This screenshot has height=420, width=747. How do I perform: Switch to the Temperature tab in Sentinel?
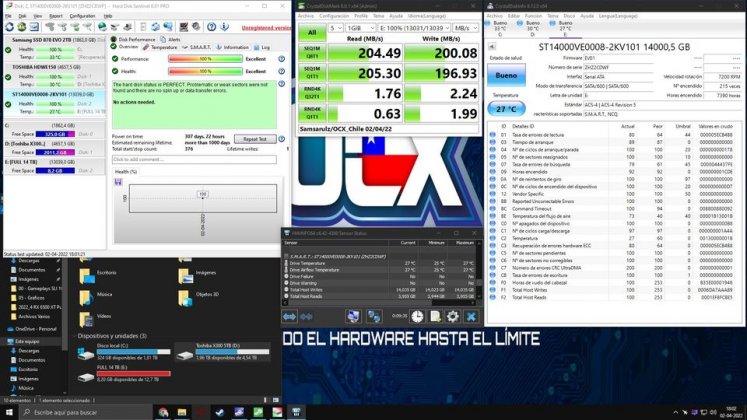(160, 47)
